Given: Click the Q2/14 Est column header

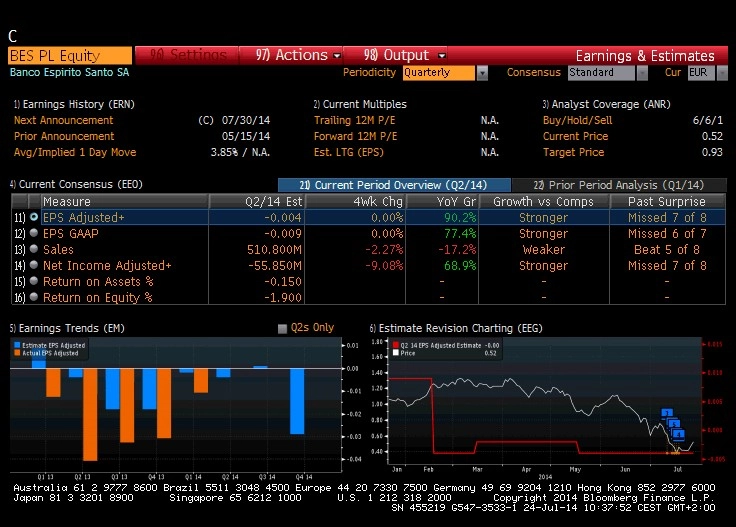Looking at the screenshot, I should pos(257,201).
